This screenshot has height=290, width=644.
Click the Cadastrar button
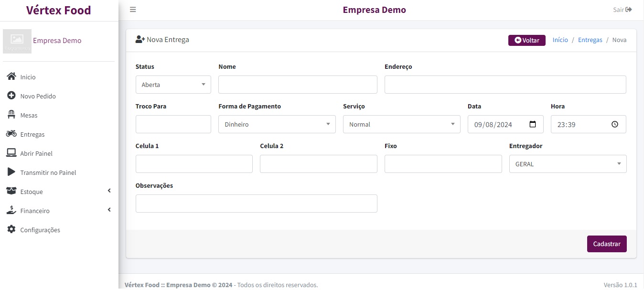(606, 244)
